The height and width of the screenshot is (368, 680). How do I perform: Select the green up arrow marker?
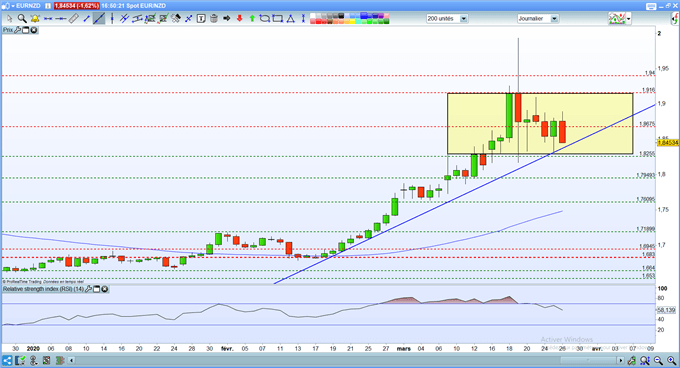click(x=252, y=19)
